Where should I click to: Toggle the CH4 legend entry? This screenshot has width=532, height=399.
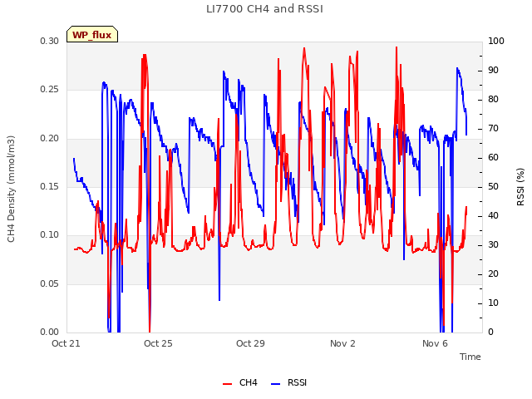(x=240, y=382)
